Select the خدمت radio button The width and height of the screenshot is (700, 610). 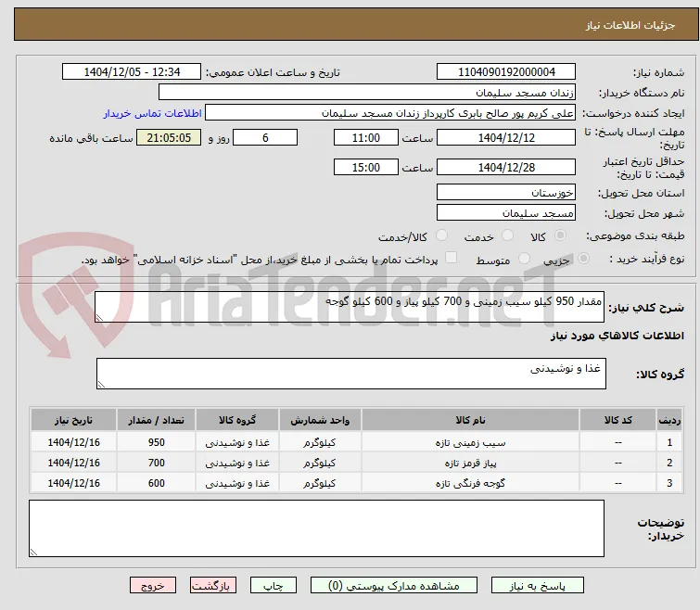click(507, 235)
